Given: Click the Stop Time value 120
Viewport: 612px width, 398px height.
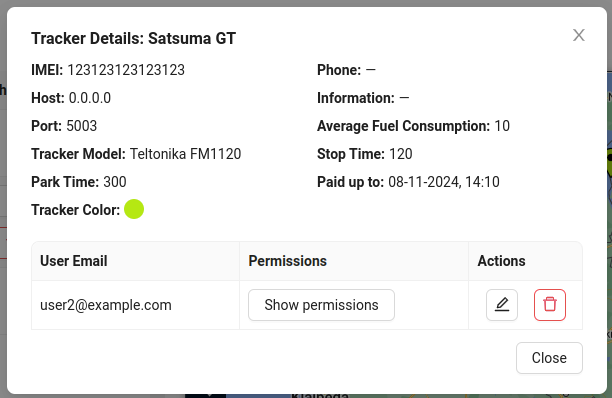Looking at the screenshot, I should tap(401, 154).
